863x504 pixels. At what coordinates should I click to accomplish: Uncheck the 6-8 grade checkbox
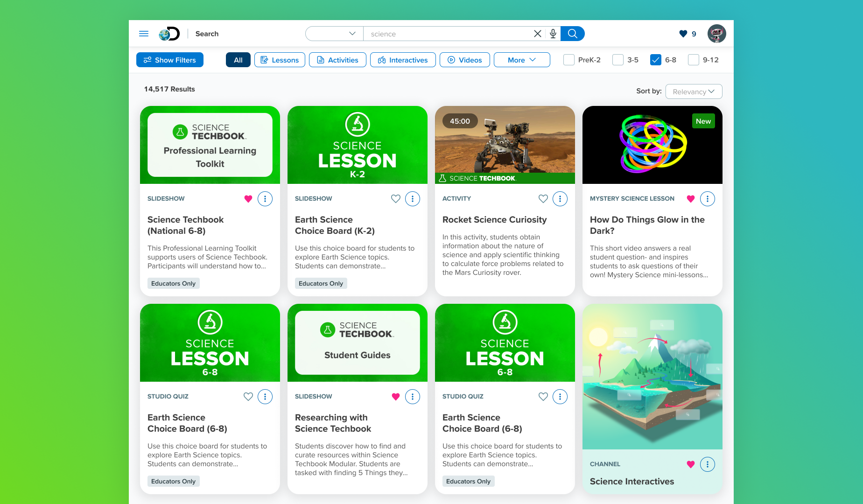pos(656,60)
